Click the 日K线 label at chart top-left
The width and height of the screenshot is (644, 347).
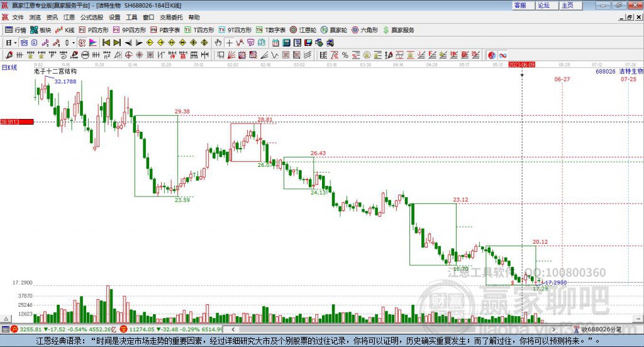pyautogui.click(x=9, y=67)
